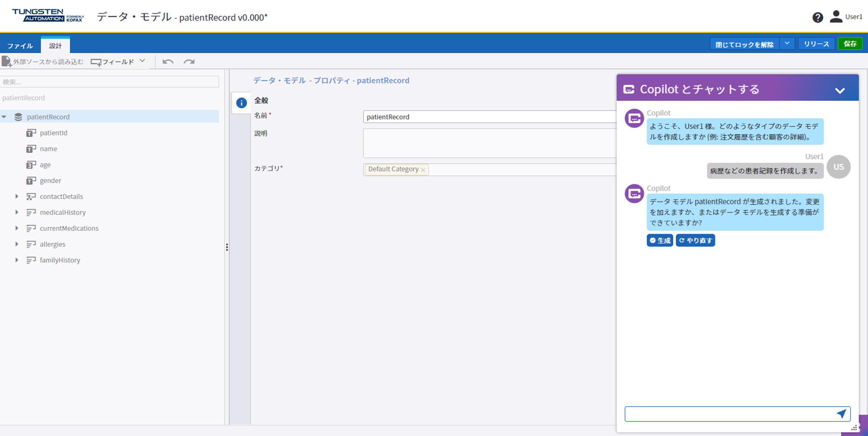This screenshot has width=868, height=436.
Task: Expand the contactDetails tree node
Action: click(17, 196)
